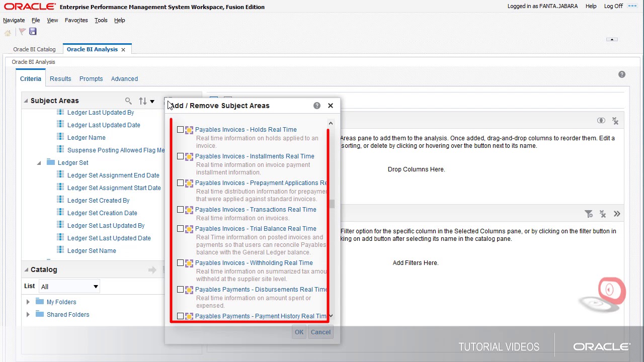Open the Catalog List dropdown showing All
The width and height of the screenshot is (644, 362).
tap(69, 287)
